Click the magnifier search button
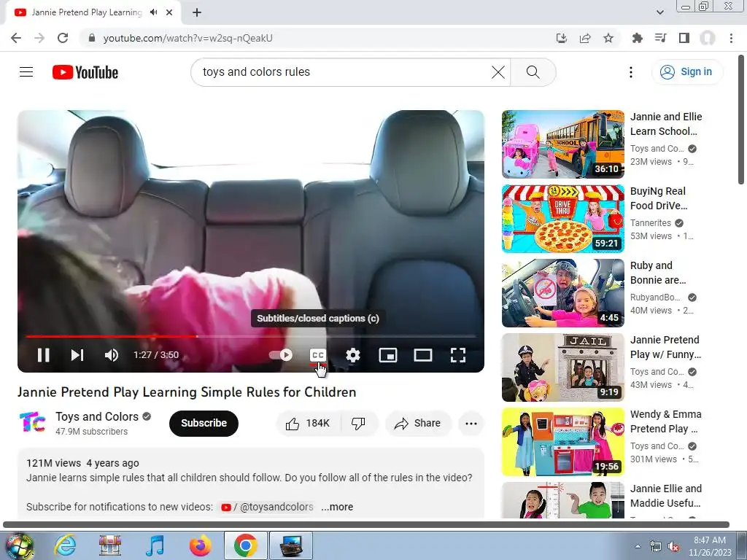 533,72
